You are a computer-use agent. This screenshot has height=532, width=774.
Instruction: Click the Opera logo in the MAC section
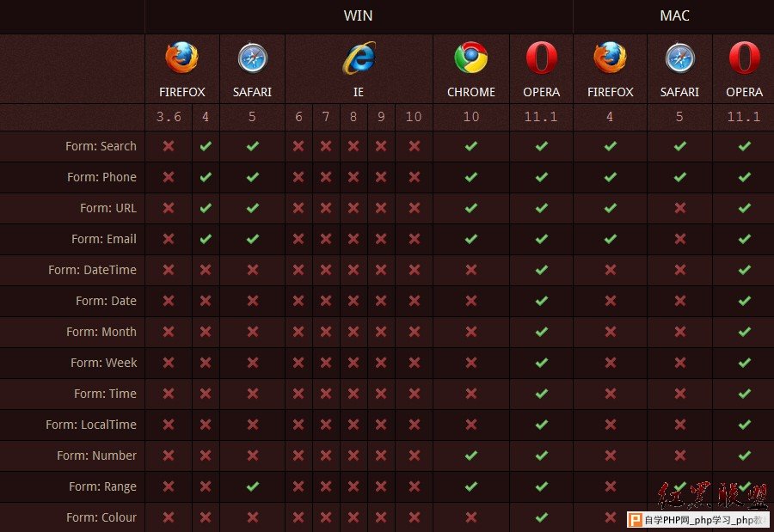click(x=745, y=58)
